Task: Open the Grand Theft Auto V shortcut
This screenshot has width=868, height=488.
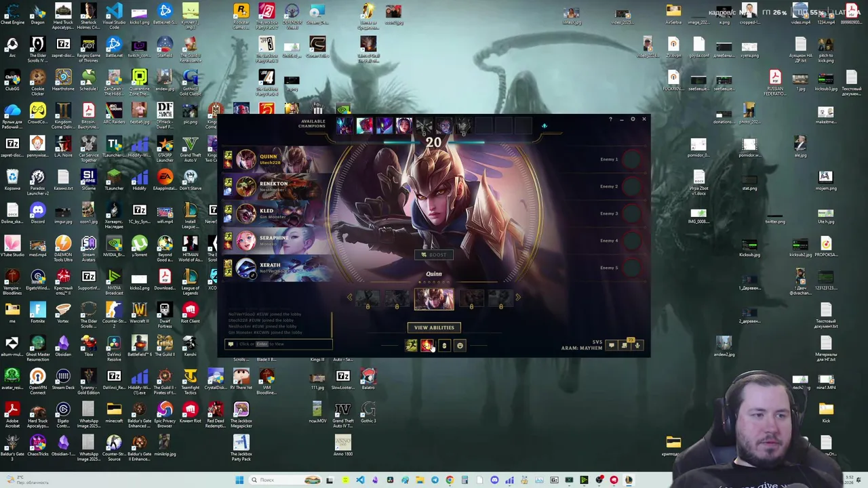Action: [190, 147]
